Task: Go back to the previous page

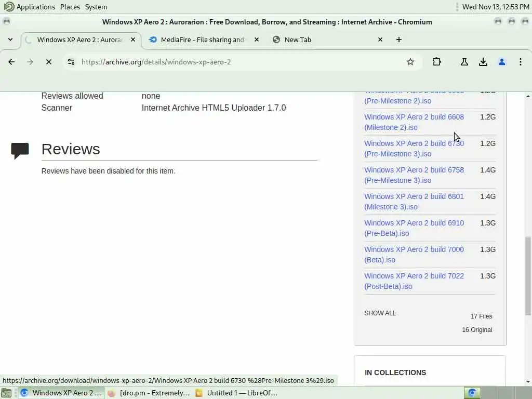Action: (x=11, y=62)
